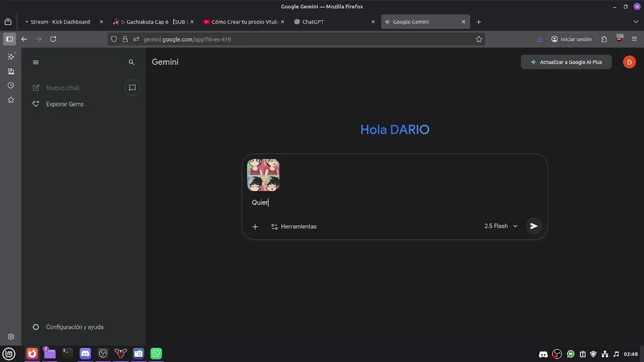Send the prompt with the arrow button
The width and height of the screenshot is (644, 362).
tap(534, 226)
